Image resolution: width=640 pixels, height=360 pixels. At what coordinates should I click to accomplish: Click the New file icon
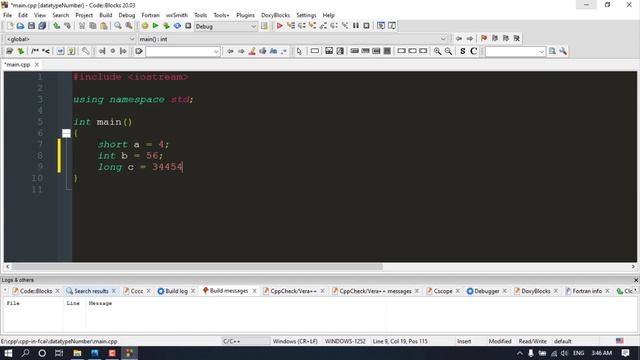coord(10,26)
